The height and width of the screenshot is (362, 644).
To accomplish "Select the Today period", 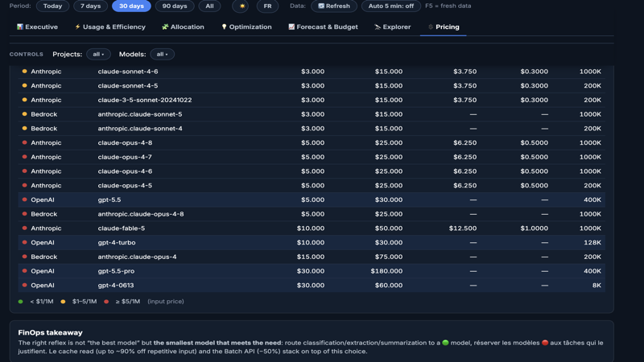I will point(52,6).
